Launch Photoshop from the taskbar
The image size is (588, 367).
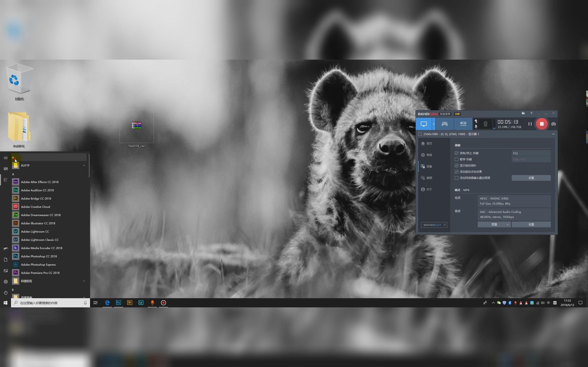click(118, 303)
